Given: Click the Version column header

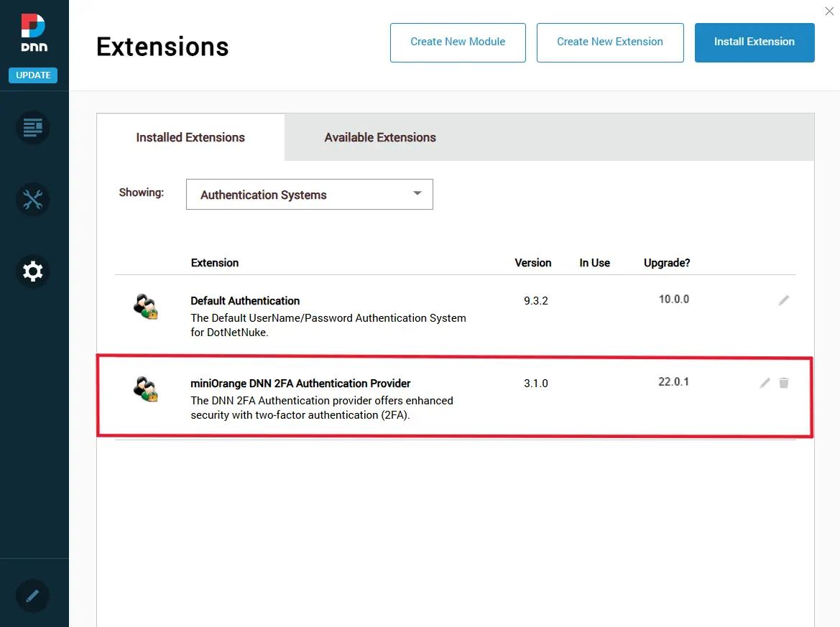Looking at the screenshot, I should click(532, 263).
